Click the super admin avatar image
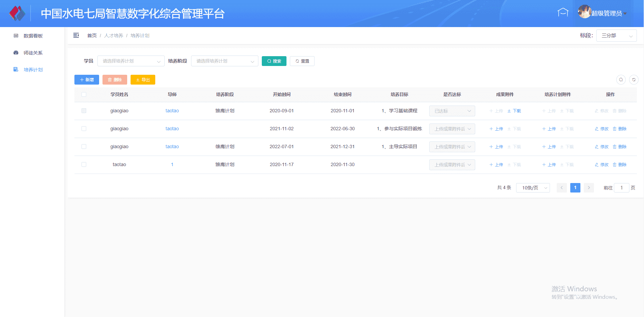Viewport: 644px width, 317px height. (584, 12)
